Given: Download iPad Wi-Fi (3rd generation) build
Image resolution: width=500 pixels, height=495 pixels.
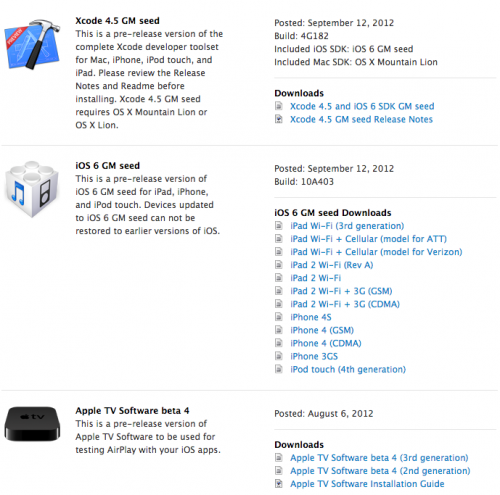Looking at the screenshot, I should (x=347, y=226).
